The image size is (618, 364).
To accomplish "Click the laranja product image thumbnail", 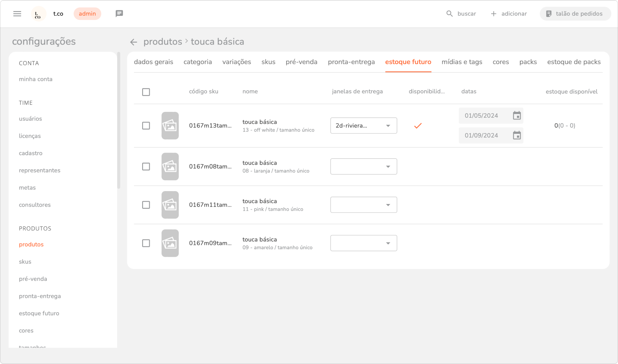I will pyautogui.click(x=170, y=166).
